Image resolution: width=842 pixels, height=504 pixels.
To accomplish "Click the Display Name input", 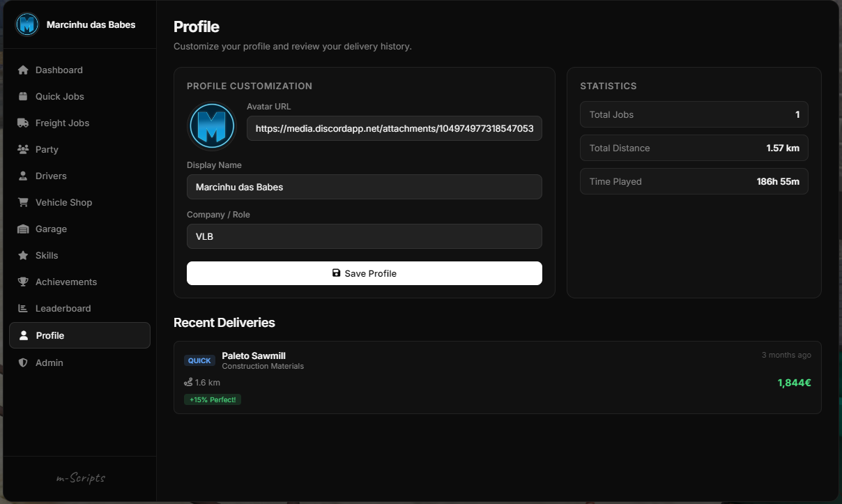I will click(x=365, y=187).
